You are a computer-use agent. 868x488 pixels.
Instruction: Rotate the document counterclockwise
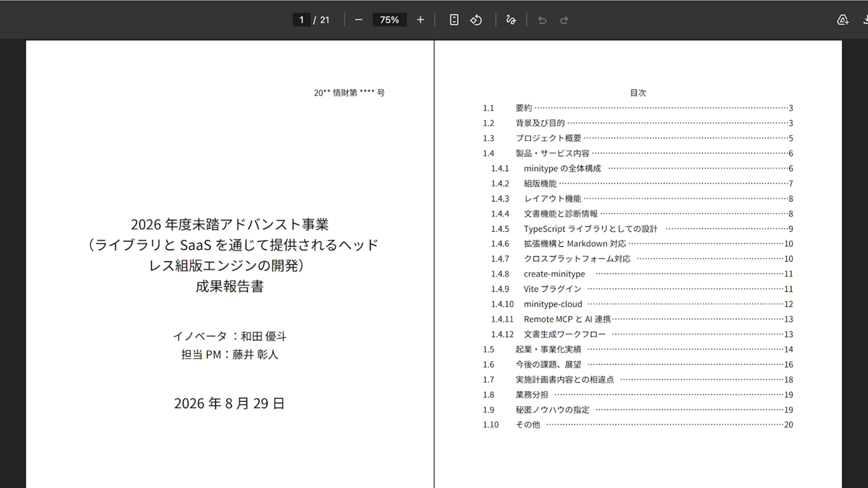[476, 20]
